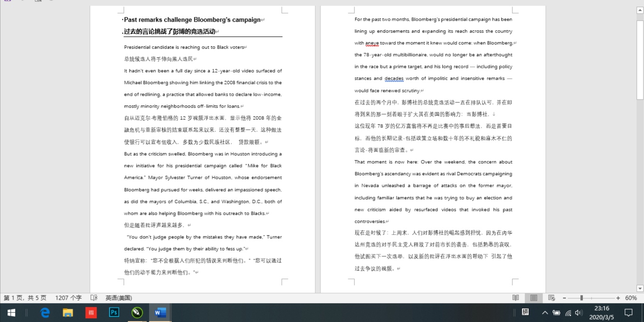This screenshot has width=644, height=322.
Task: Click the line ending 'controversies.'
Action: pos(370,221)
